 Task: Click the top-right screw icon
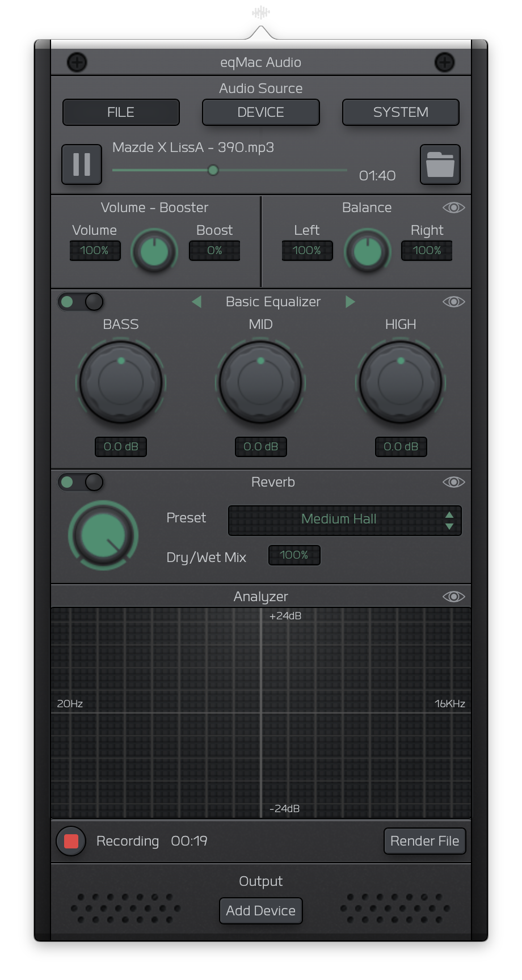point(445,62)
